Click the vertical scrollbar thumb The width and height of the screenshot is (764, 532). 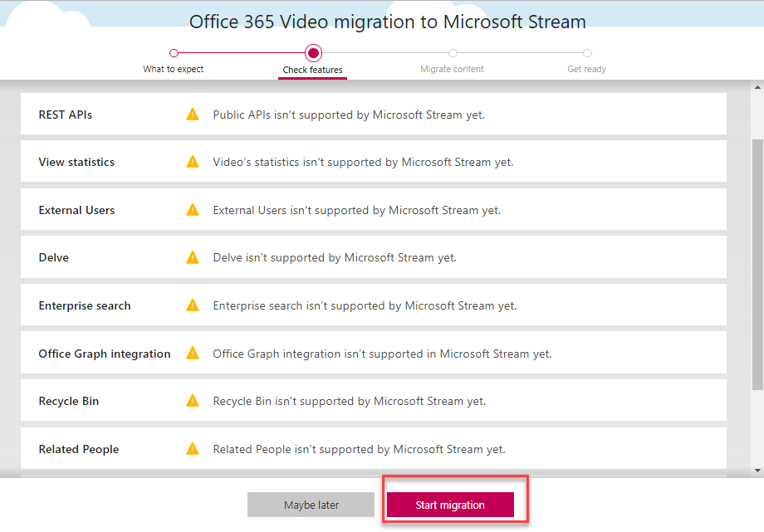pyautogui.click(x=757, y=261)
